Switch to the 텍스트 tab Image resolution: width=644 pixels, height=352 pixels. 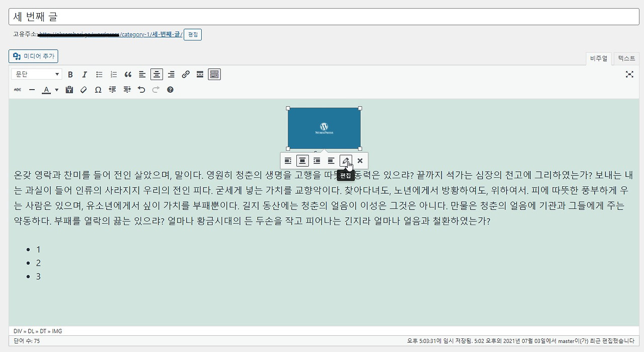(627, 58)
